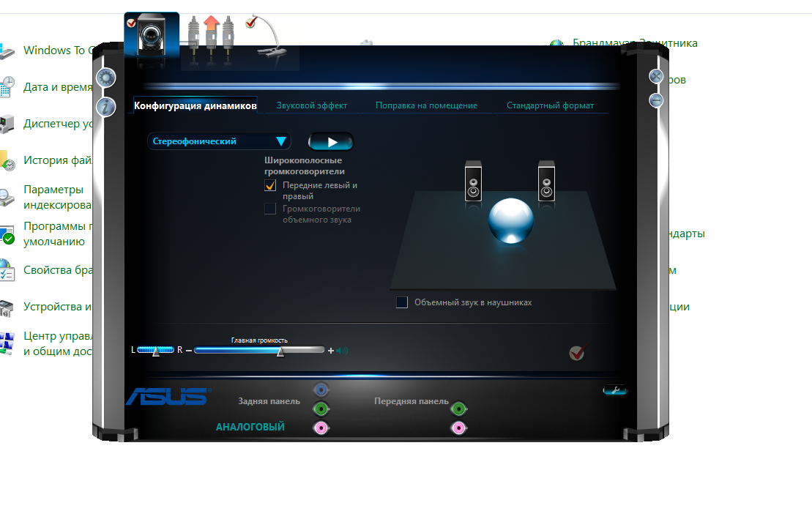Click the green front panel jack
This screenshot has height=511, width=812.
pyautogui.click(x=458, y=409)
